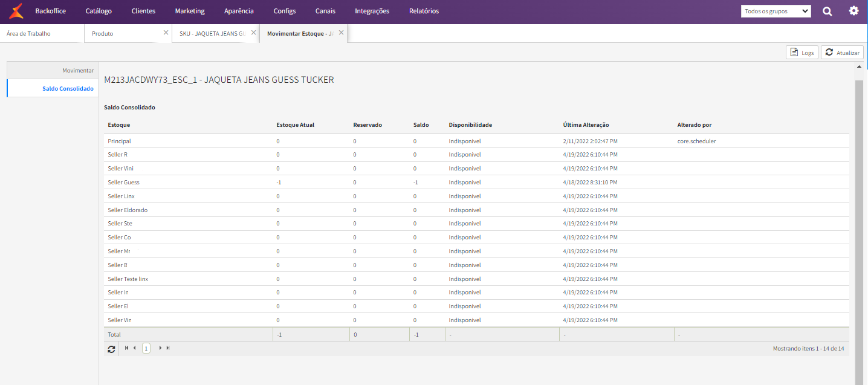
Task: Open the Integrações menu
Action: click(x=372, y=11)
